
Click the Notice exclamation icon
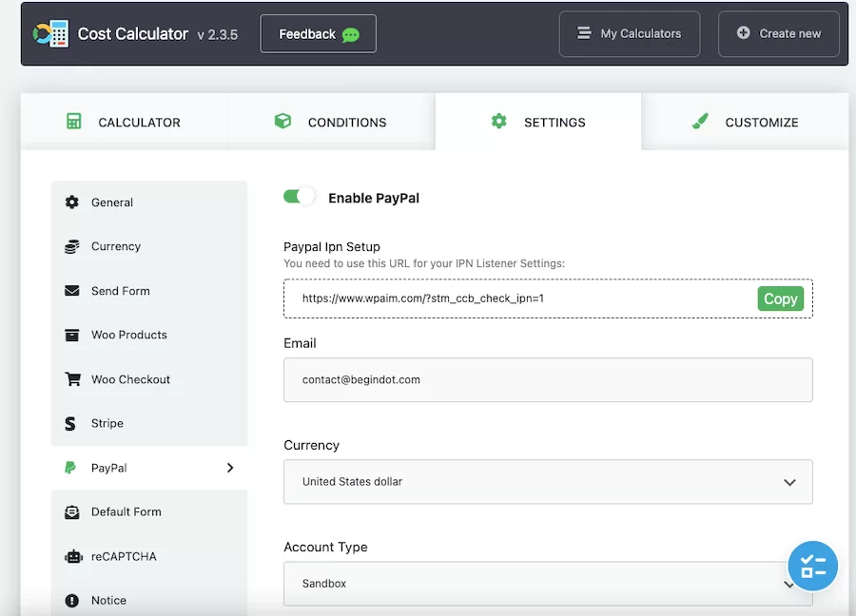72,600
